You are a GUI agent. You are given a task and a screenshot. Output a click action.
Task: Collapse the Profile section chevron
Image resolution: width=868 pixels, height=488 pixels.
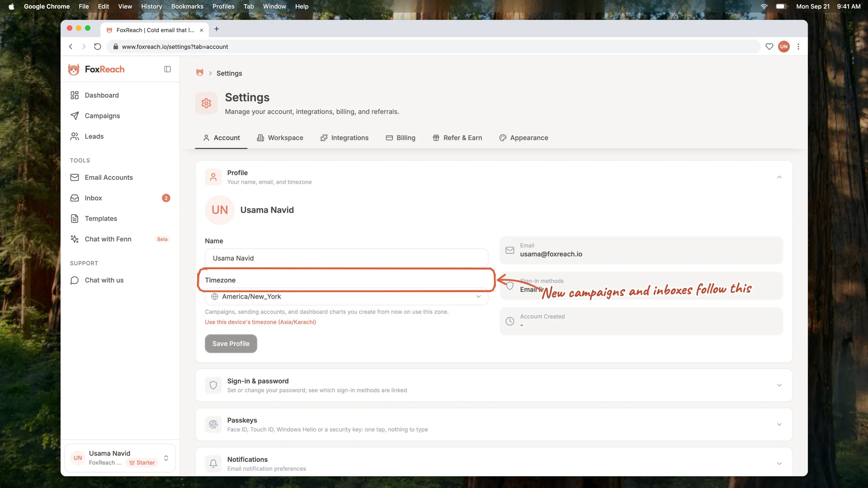point(779,177)
